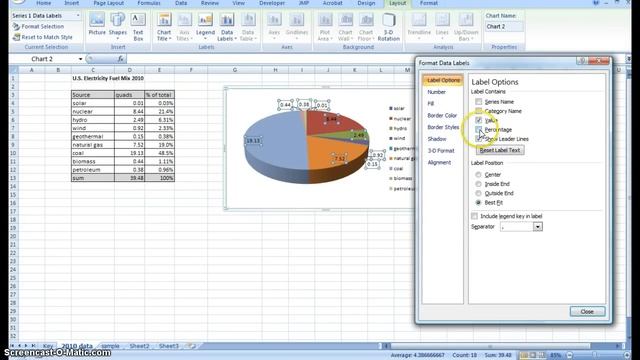This screenshot has height=360, width=640.
Task: Untick the Value checkbox
Action: [x=478, y=120]
